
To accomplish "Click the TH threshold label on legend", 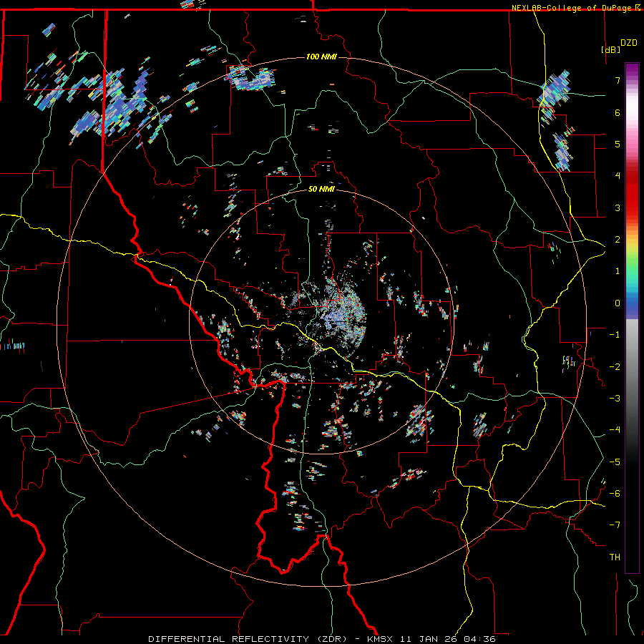I will coord(615,557).
